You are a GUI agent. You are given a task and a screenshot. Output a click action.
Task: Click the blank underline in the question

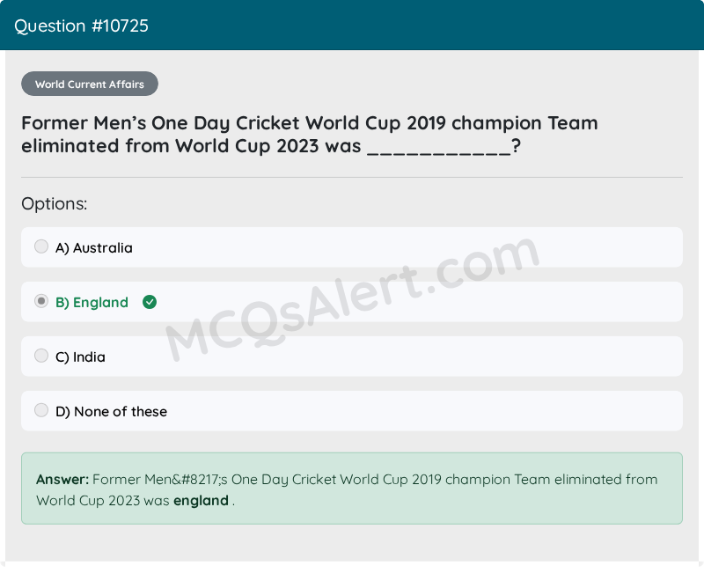(439, 147)
